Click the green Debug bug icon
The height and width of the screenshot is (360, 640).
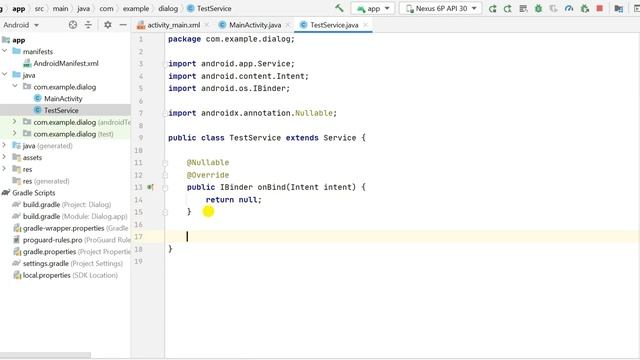pos(538,8)
